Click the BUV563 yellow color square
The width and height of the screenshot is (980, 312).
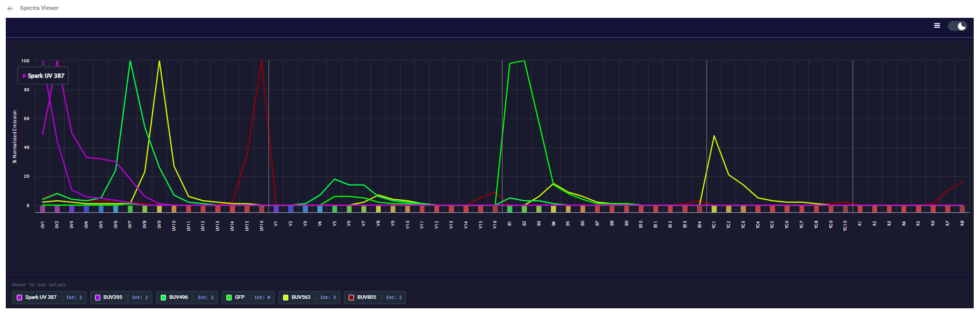[x=286, y=297]
